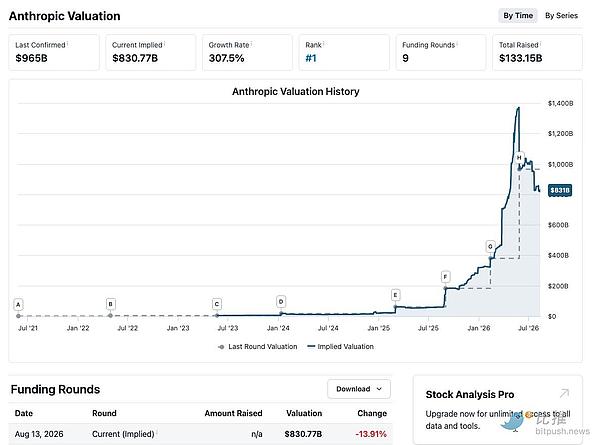The height and width of the screenshot is (445, 600).
Task: Select funding round marker D
Action: click(x=281, y=302)
